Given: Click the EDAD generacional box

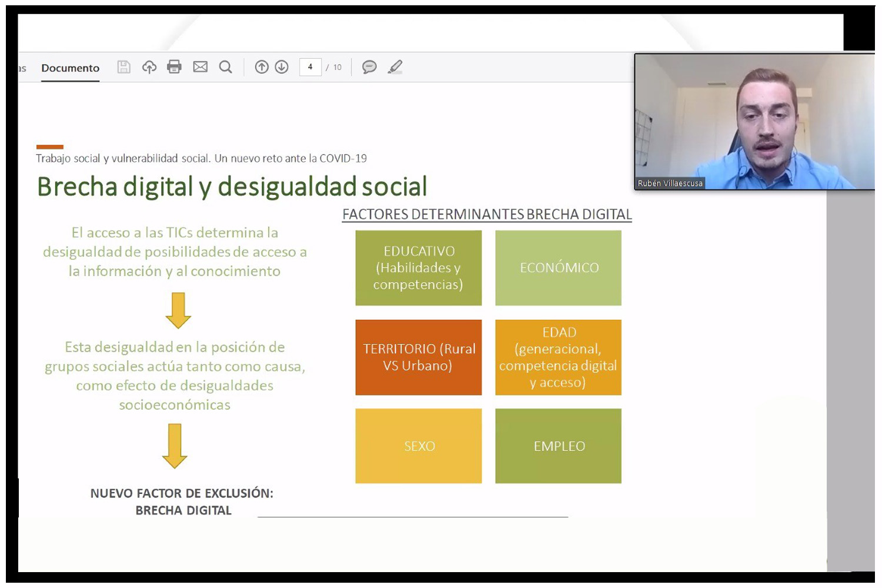Looking at the screenshot, I should [558, 357].
